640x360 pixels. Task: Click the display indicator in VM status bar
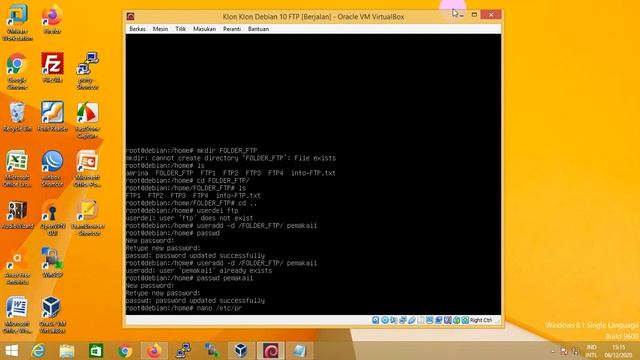click(x=429, y=320)
